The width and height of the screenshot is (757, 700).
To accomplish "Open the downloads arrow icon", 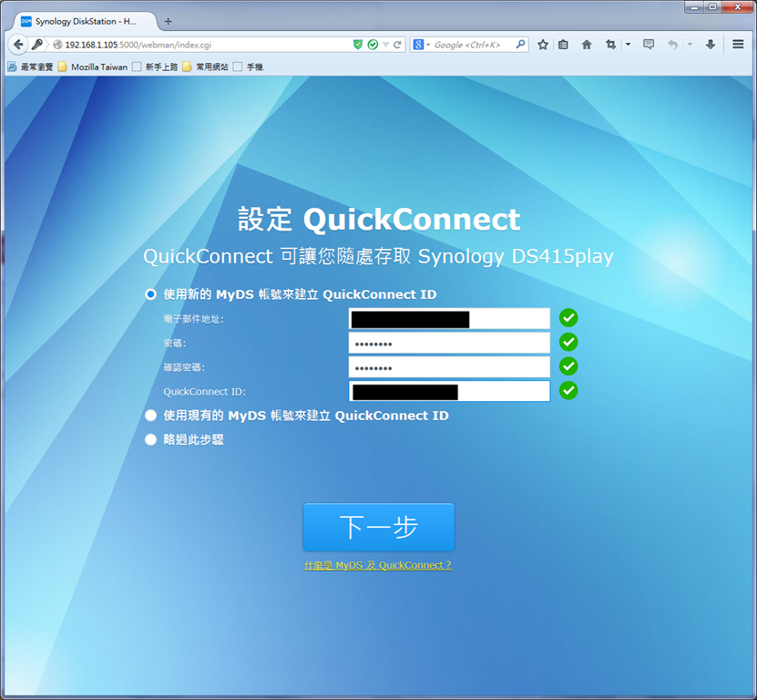I will coord(711,45).
